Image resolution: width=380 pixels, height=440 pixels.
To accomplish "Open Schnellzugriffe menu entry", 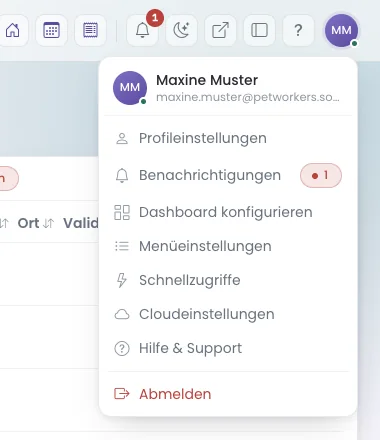I will pos(228,280).
